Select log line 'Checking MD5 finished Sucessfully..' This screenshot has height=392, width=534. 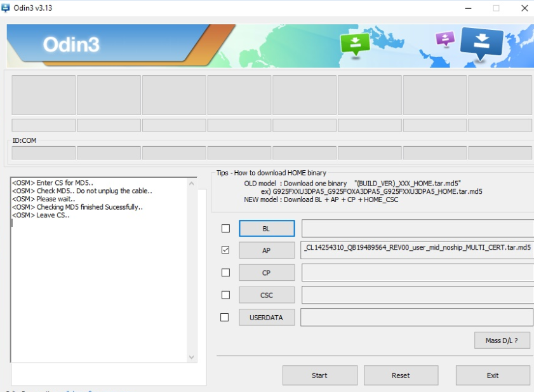77,207
